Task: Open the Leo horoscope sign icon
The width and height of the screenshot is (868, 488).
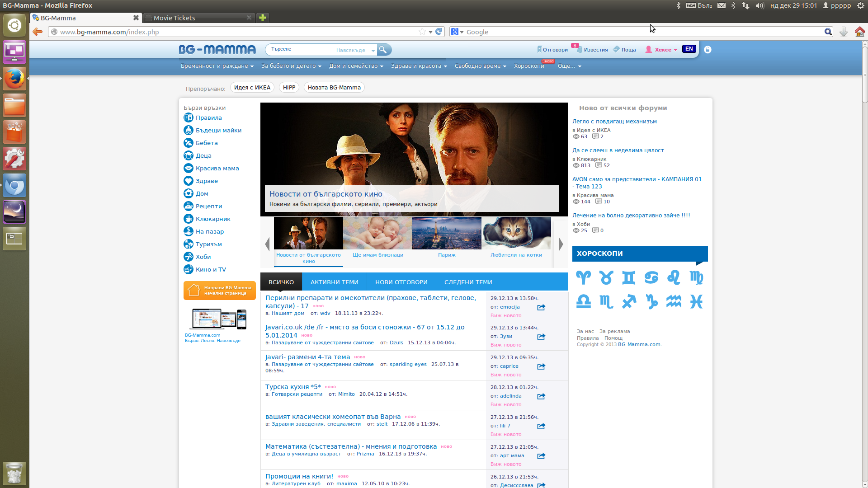Action: pyautogui.click(x=674, y=277)
